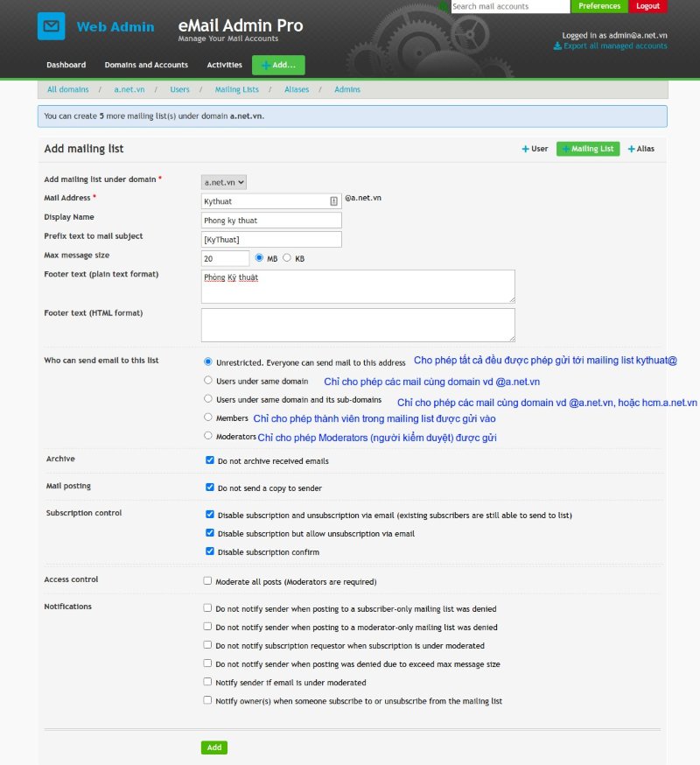700x765 pixels.
Task: Toggle Disable subscription and unsubscription via email
Action: pyautogui.click(x=210, y=514)
